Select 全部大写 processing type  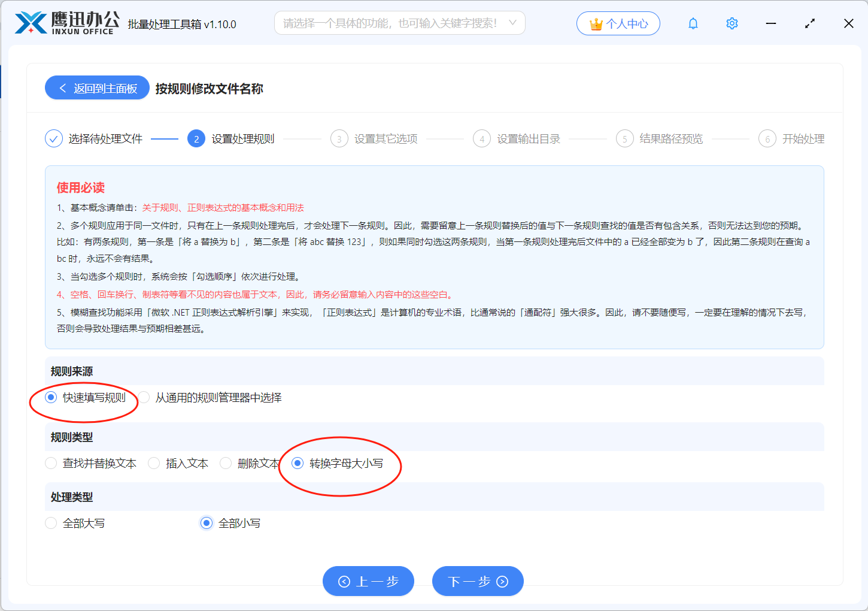[x=51, y=524]
